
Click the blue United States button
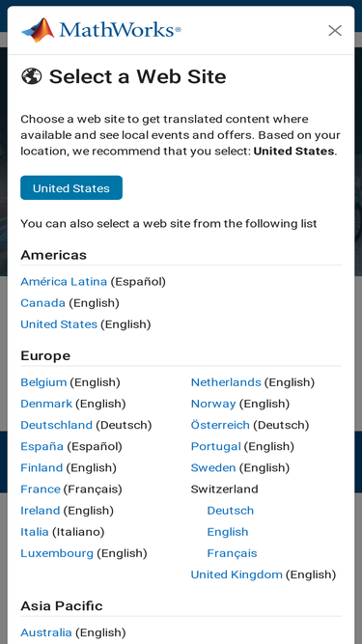71,188
